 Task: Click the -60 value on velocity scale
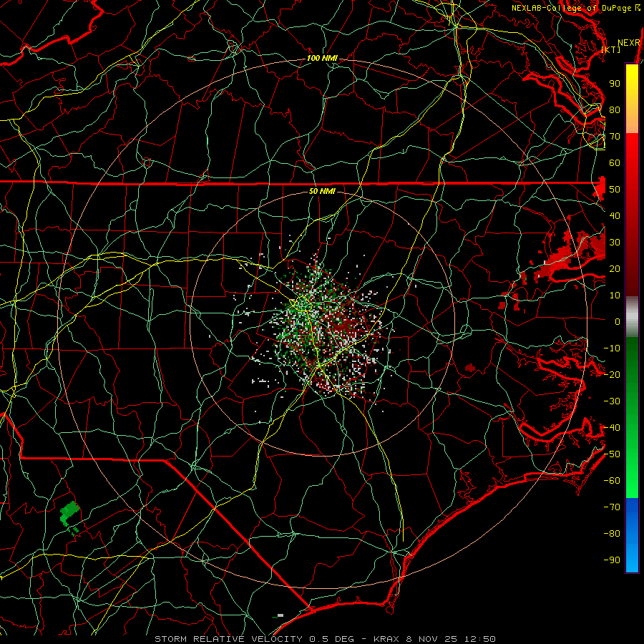[x=612, y=481]
